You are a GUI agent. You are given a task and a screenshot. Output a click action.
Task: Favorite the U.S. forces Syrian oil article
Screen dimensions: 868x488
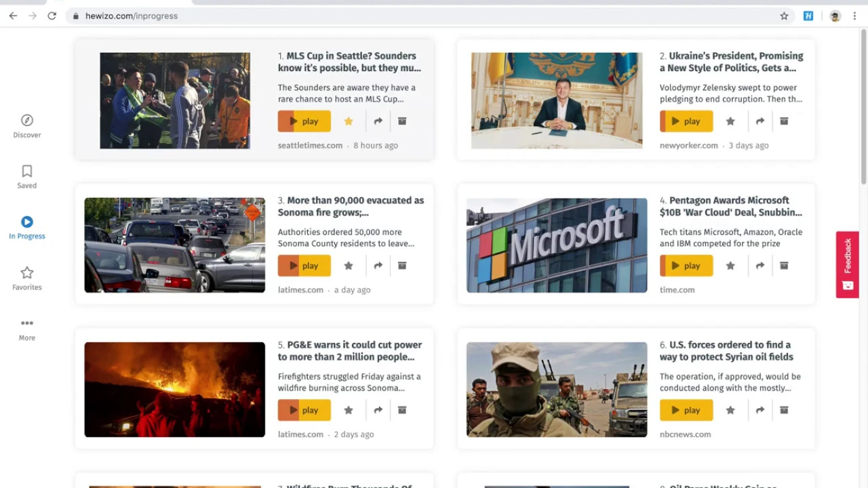pos(730,410)
